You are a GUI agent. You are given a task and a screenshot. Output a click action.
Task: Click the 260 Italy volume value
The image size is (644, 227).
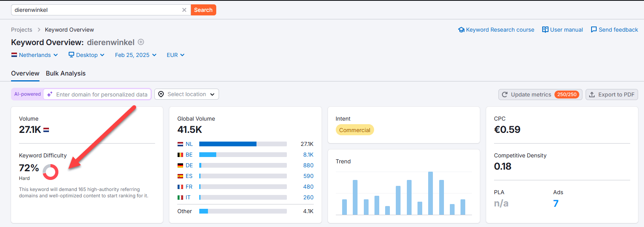[308, 197]
